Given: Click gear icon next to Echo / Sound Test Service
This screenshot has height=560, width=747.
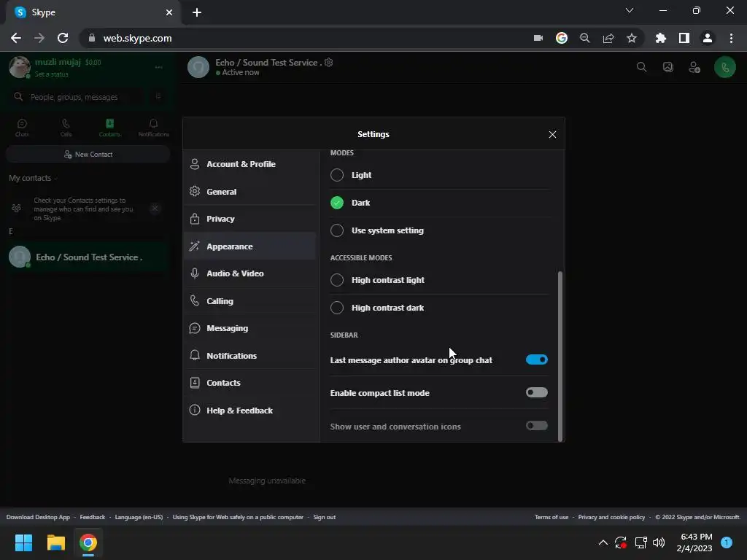Looking at the screenshot, I should click(x=329, y=63).
